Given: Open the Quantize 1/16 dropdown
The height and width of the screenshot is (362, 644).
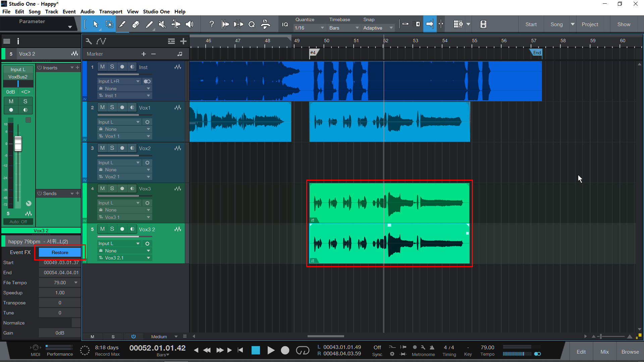Looking at the screenshot, I should (309, 28).
